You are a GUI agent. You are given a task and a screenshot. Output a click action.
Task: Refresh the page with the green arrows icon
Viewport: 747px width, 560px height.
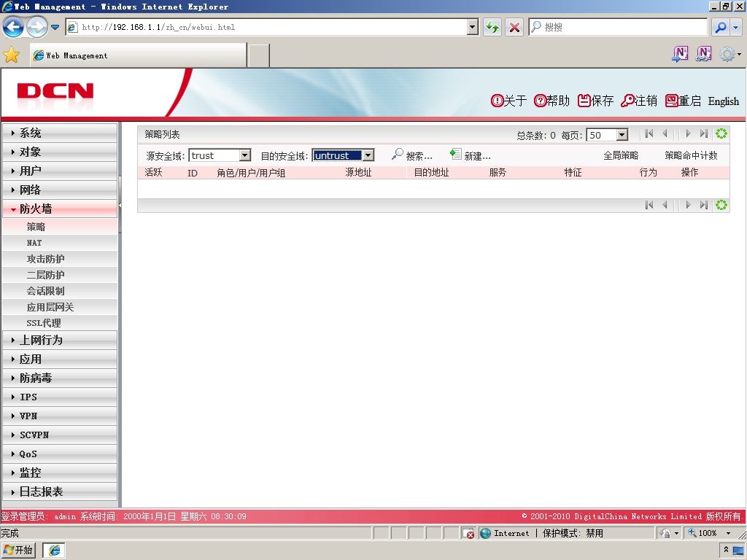(492, 27)
